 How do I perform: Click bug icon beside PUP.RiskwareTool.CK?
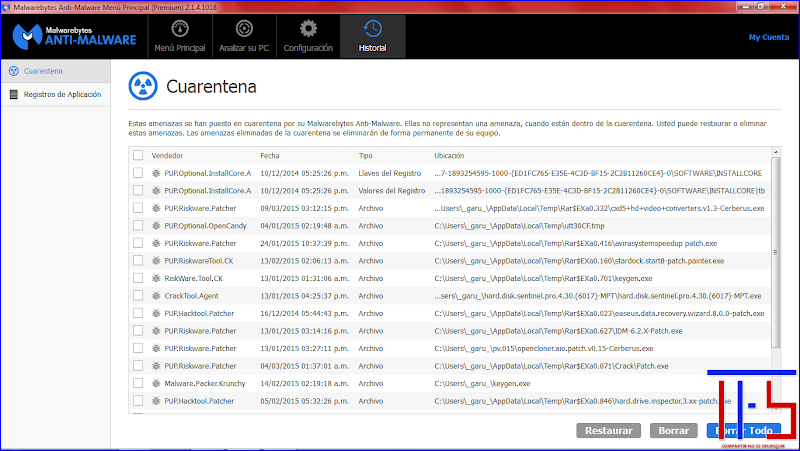(156, 261)
